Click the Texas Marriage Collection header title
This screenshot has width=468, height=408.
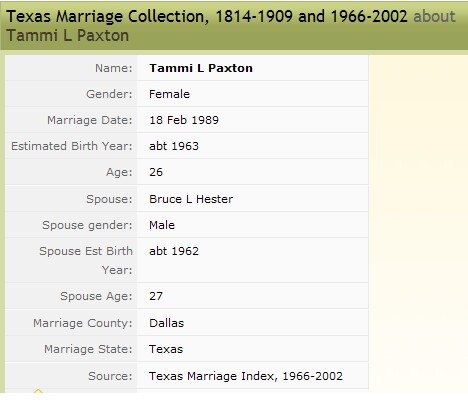point(207,16)
